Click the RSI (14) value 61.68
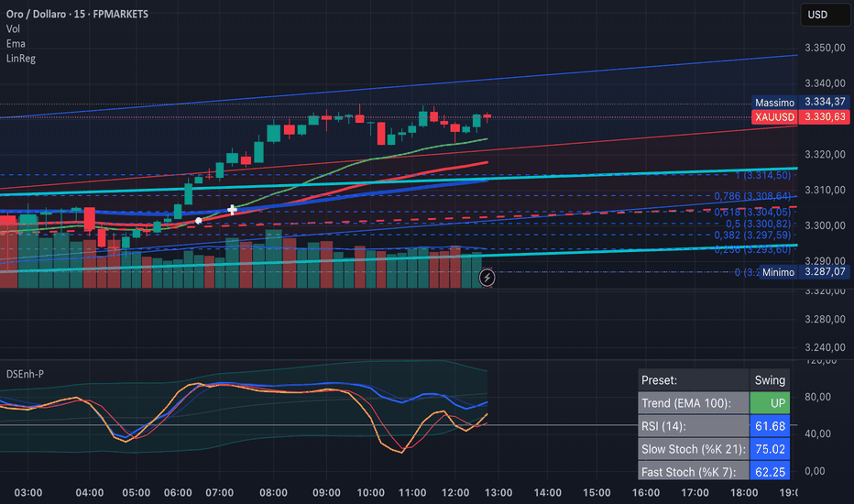 770,426
